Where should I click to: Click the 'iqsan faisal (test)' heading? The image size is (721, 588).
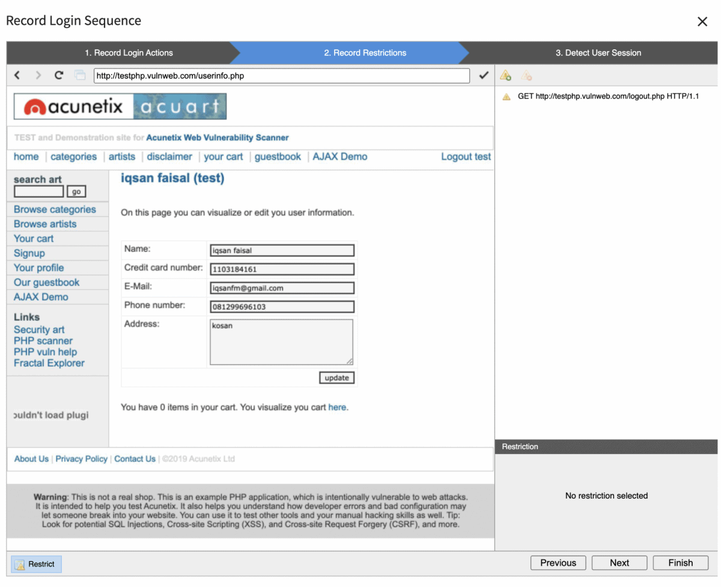172,178
